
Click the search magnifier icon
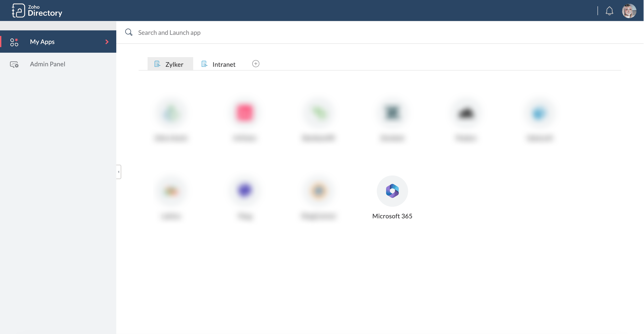point(129,32)
